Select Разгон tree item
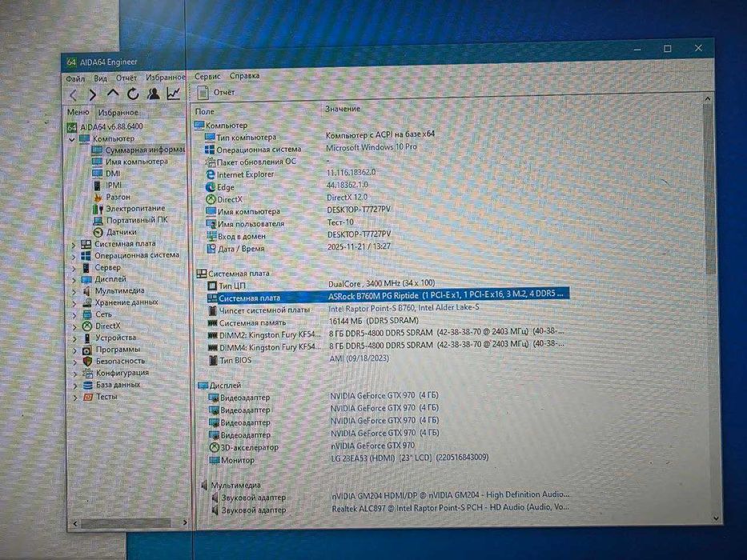Viewport: 747px width, 560px height. click(118, 197)
